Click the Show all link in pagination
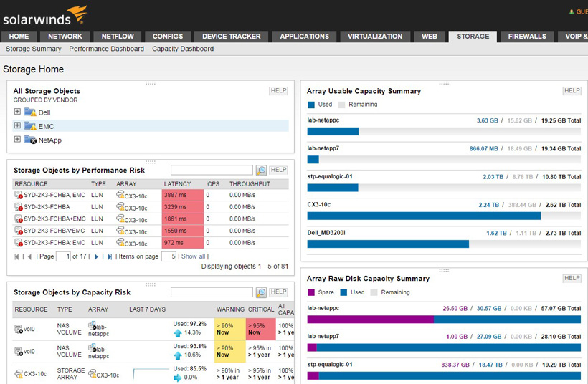This screenshot has height=384, width=588. pos(193,256)
